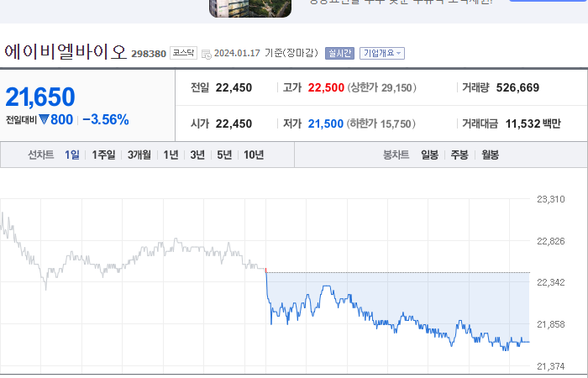The image size is (588, 378).
Task: Show the 10년 line chart
Action: 254,155
